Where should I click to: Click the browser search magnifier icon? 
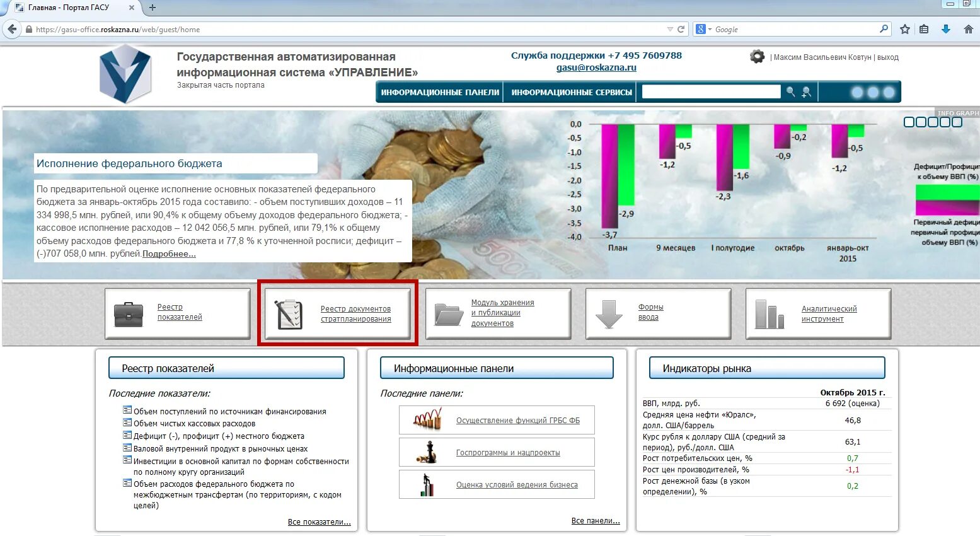pos(884,28)
